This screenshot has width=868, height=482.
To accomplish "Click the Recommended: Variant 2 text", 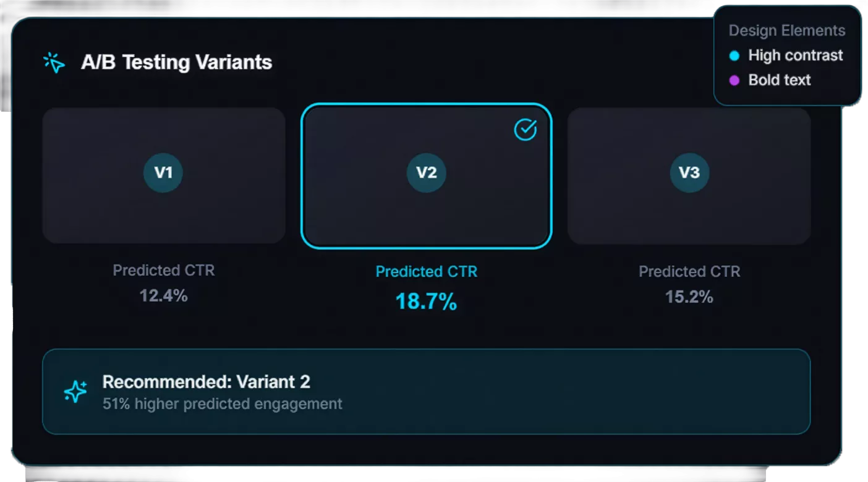I will [x=206, y=382].
